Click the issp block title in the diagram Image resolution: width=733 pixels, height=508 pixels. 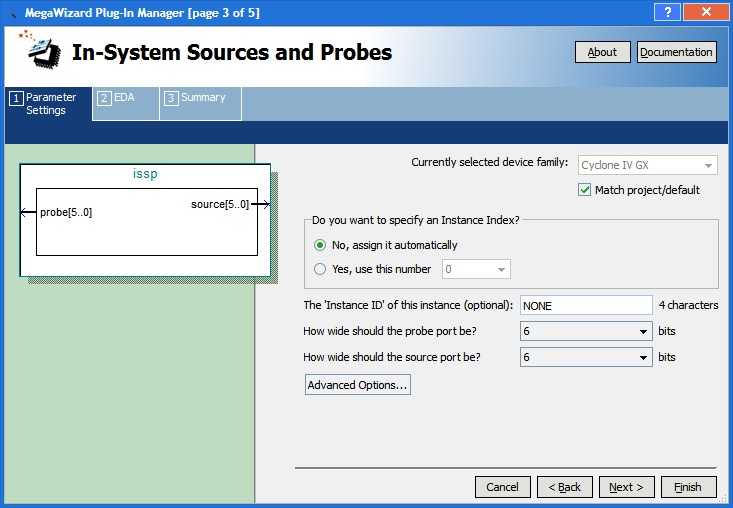click(x=145, y=174)
